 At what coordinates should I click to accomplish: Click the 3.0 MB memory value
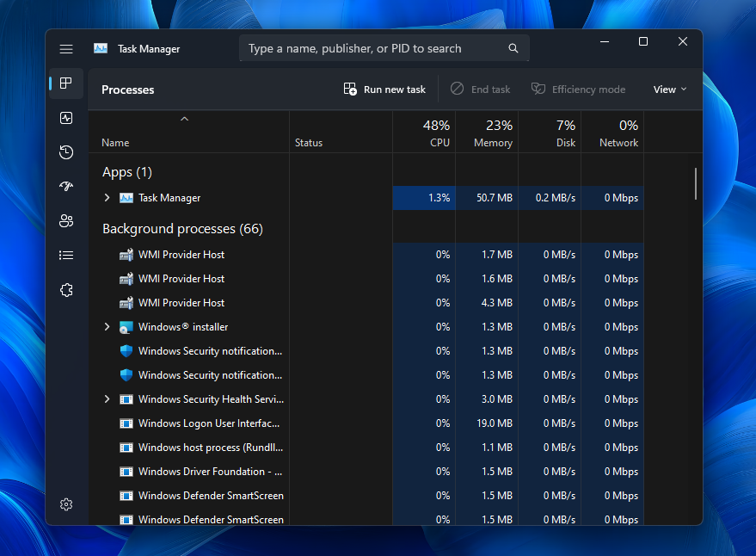point(496,399)
